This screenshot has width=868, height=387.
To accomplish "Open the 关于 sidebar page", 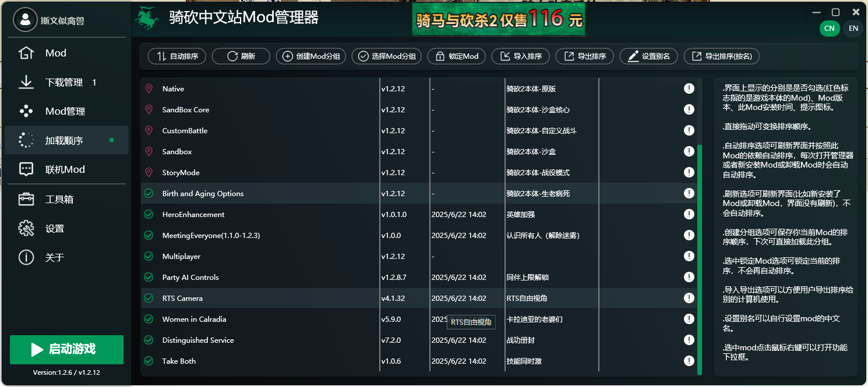I will pos(65,257).
